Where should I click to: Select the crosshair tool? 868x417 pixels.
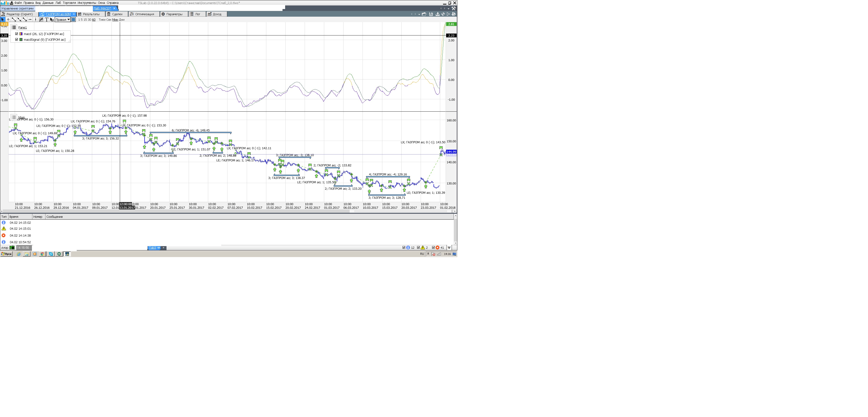pos(8,20)
